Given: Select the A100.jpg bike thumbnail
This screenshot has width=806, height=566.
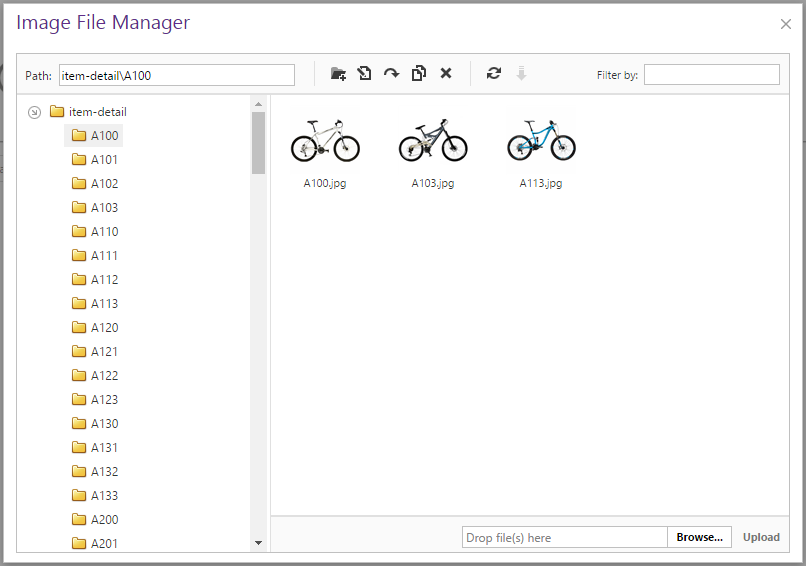Looking at the screenshot, I should pyautogui.click(x=325, y=140).
